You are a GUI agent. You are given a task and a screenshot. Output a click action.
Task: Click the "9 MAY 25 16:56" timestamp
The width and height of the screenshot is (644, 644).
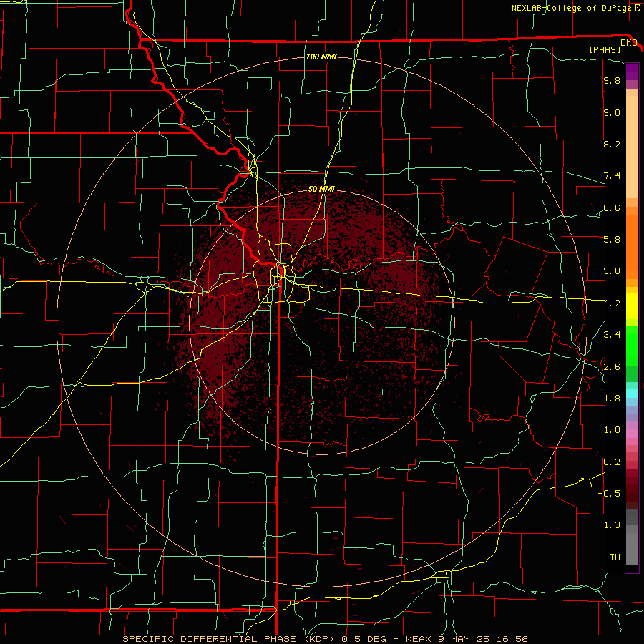pyautogui.click(x=484, y=639)
